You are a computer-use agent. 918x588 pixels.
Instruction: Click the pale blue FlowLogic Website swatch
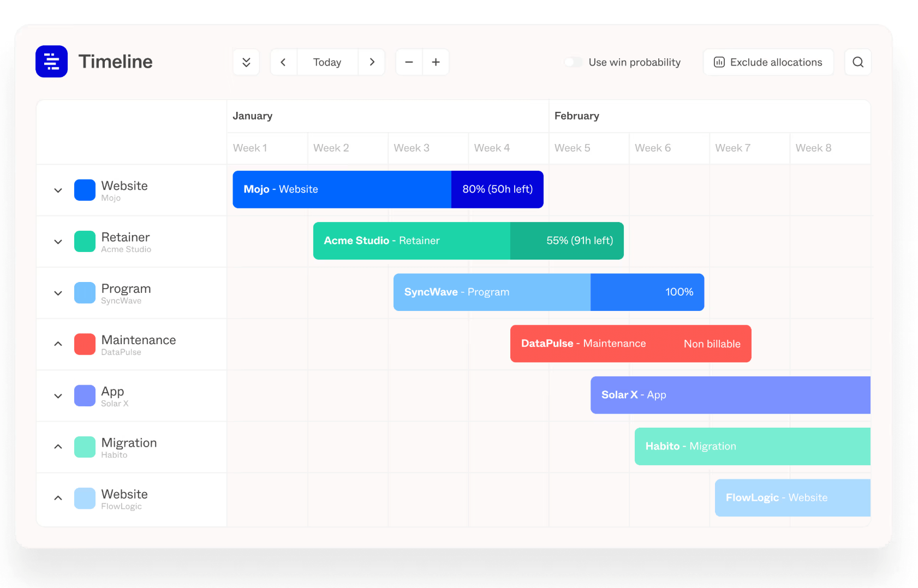tap(85, 498)
